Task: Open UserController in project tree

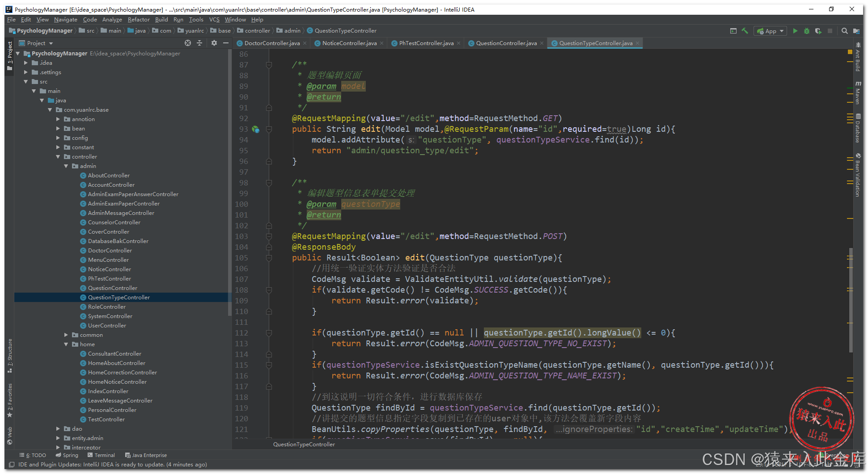Action: pyautogui.click(x=107, y=326)
